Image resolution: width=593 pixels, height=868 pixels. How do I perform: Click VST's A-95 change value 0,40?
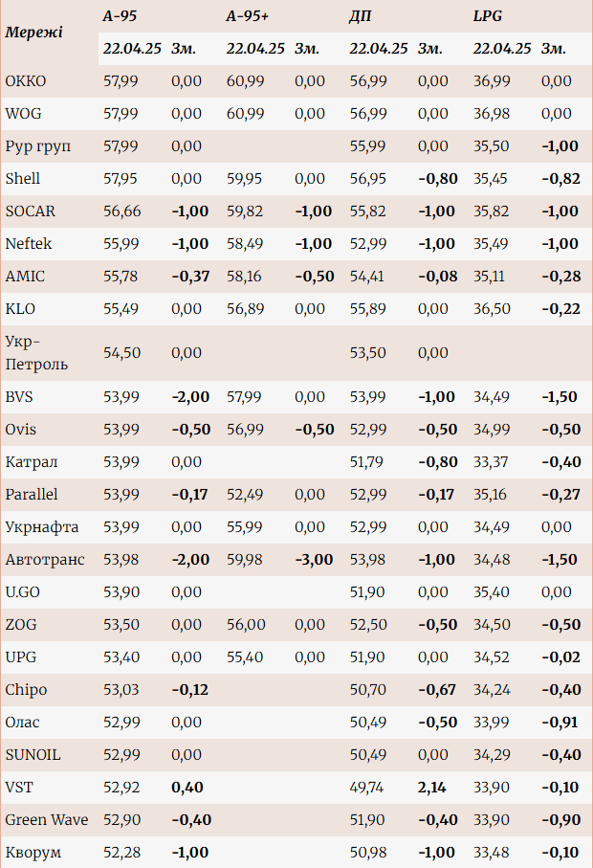[x=187, y=788]
